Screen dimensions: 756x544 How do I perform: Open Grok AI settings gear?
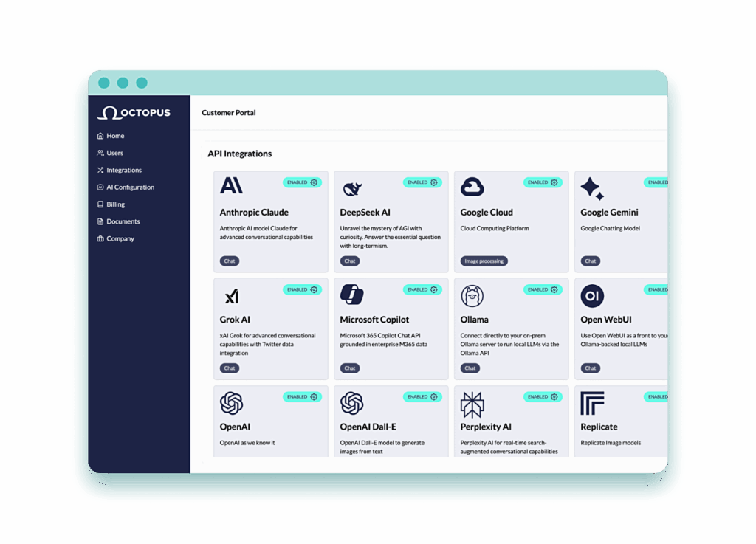314,289
